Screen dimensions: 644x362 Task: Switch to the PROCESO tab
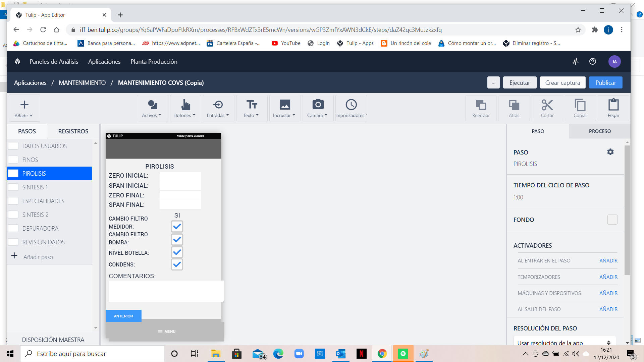pos(599,131)
